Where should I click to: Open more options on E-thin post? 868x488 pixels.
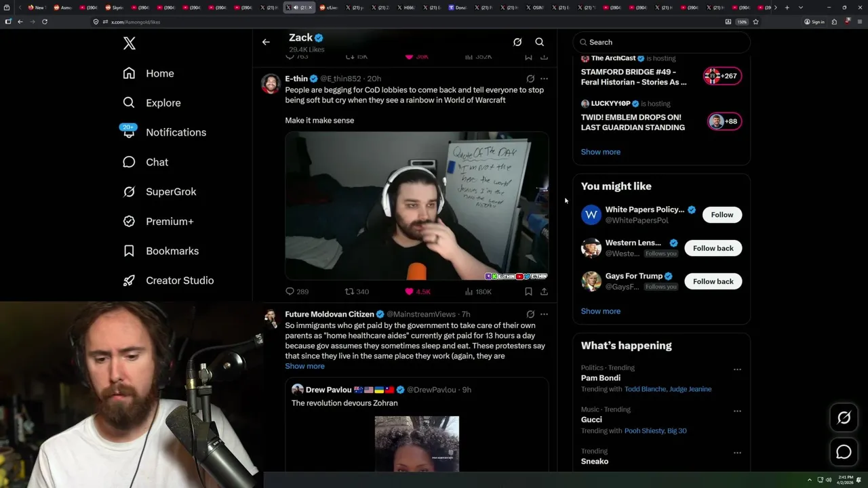pyautogui.click(x=544, y=79)
